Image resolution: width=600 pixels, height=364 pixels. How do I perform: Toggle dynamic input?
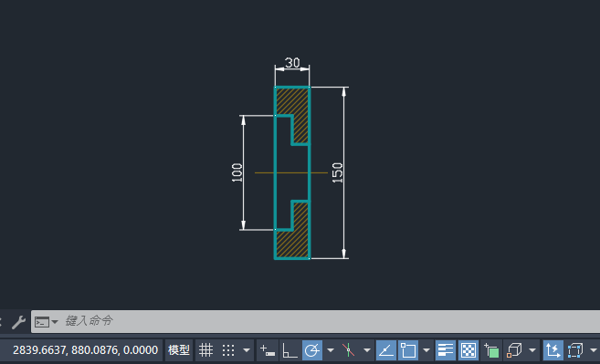pyautogui.click(x=267, y=349)
